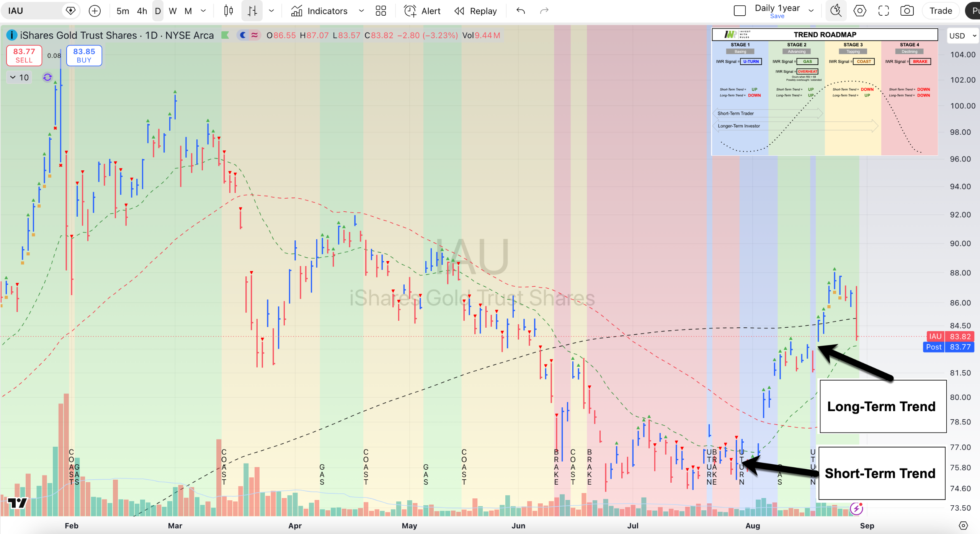Click the 90.00 price scale label
This screenshot has height=534, width=980.
(x=960, y=243)
